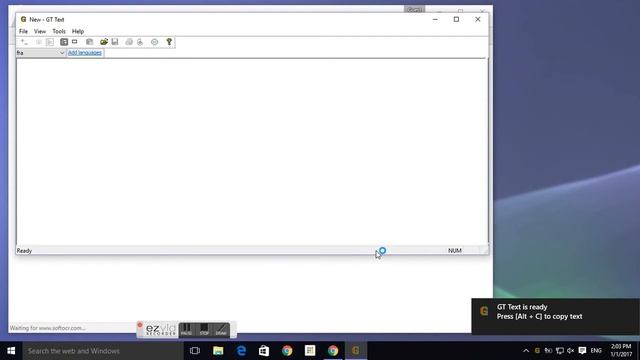Screen dimensions: 640x360
Task: Click the ezvid Draw button
Action: [x=221, y=330]
